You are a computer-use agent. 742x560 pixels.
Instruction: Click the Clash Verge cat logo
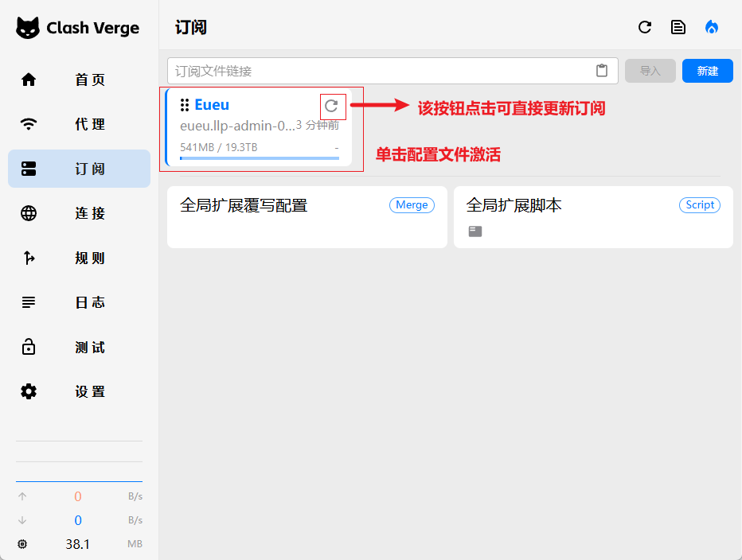pyautogui.click(x=28, y=28)
